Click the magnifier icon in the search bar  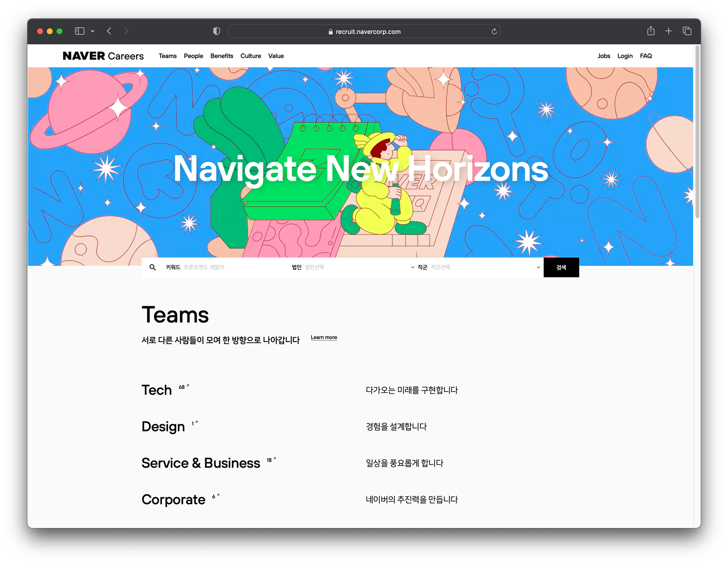pos(153,267)
